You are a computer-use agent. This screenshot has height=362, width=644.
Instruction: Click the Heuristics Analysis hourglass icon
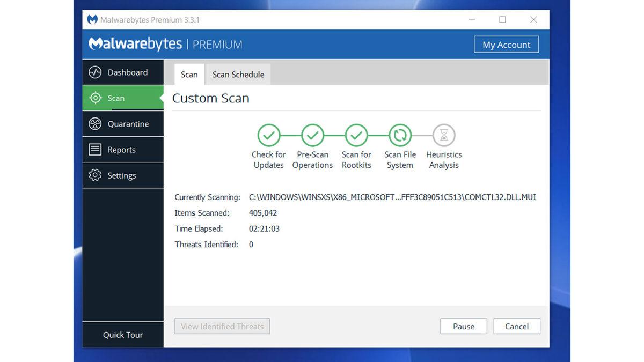443,135
